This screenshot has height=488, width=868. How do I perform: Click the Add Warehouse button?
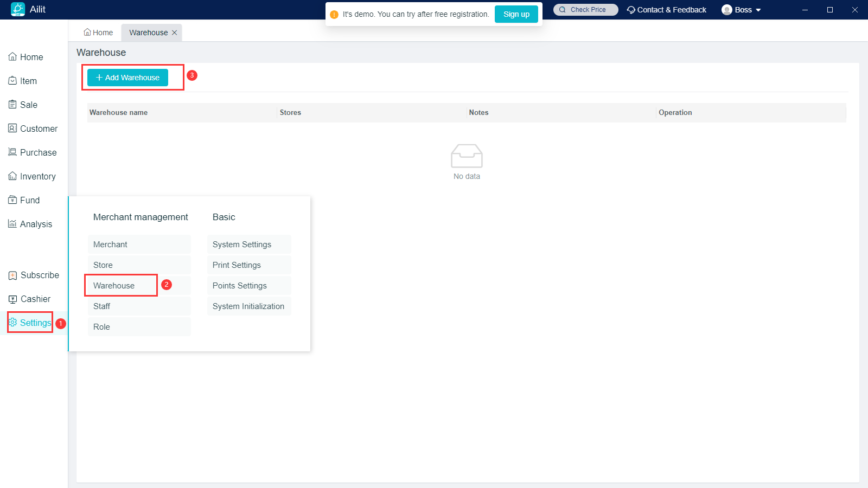click(127, 78)
